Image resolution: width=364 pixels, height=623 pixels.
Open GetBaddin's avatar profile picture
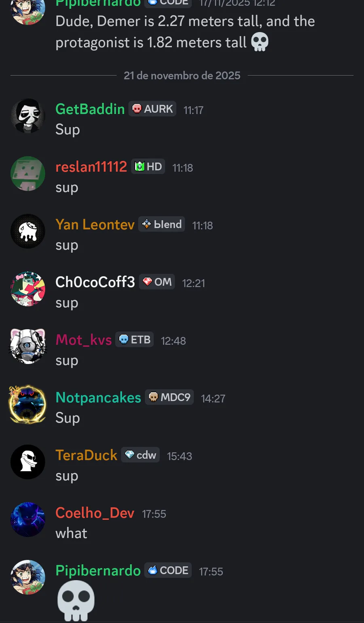(28, 116)
